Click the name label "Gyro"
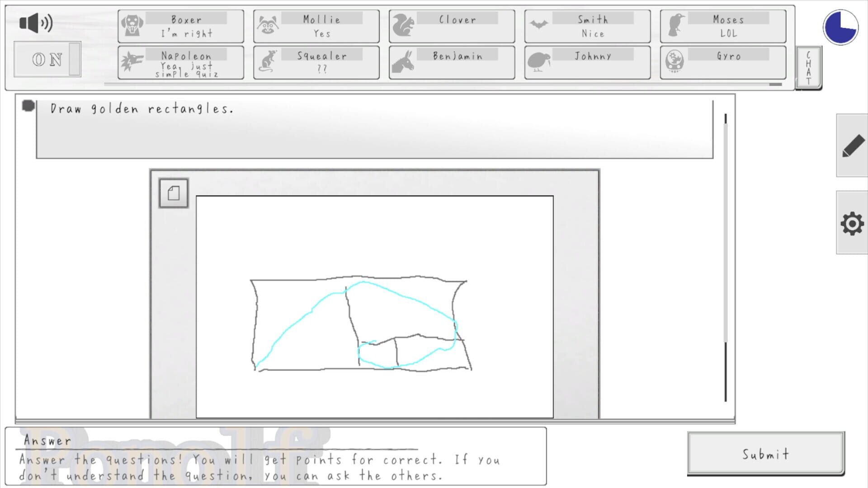Viewport: 868px width, 488px height. point(728,56)
